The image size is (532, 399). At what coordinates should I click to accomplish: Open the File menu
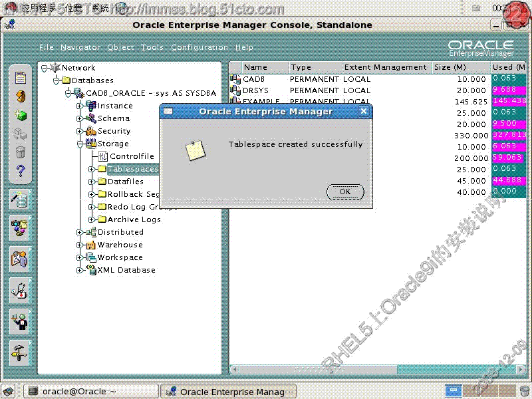pyautogui.click(x=47, y=47)
